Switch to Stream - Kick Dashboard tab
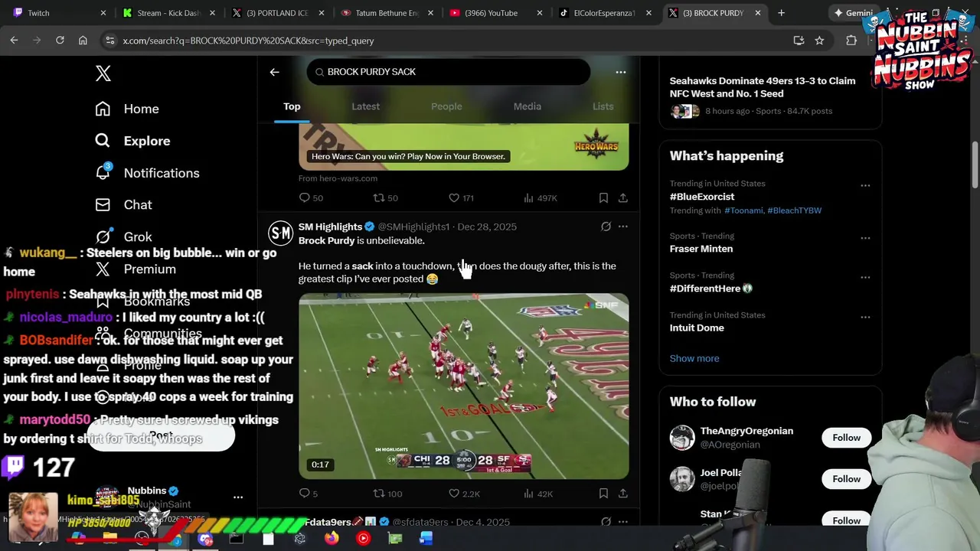 (168, 13)
